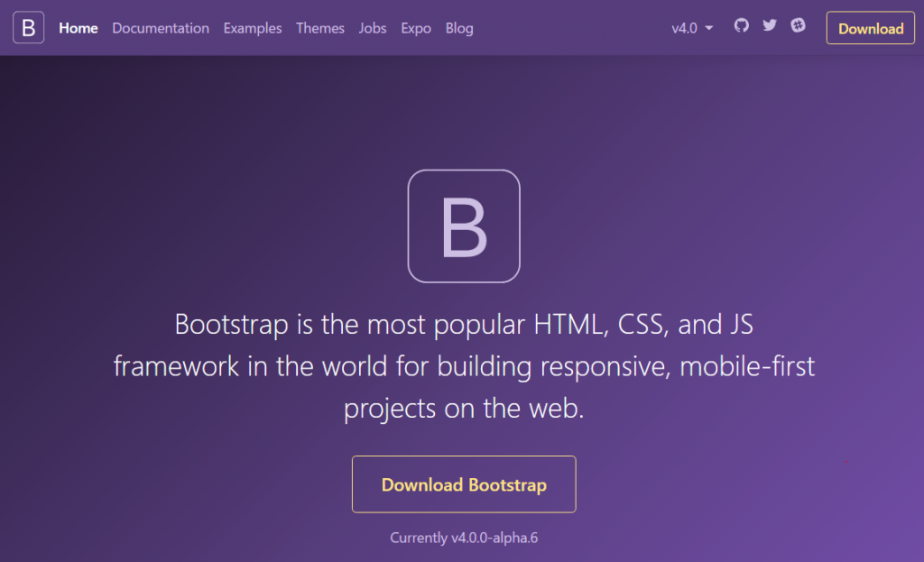The width and height of the screenshot is (924, 562).
Task: Click the Download Bootstrap button
Action: 464,484
